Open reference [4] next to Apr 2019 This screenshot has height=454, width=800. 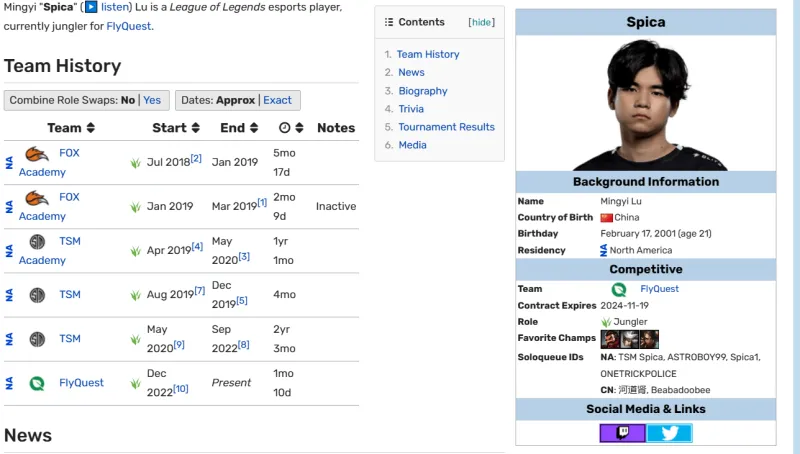pyautogui.click(x=197, y=246)
